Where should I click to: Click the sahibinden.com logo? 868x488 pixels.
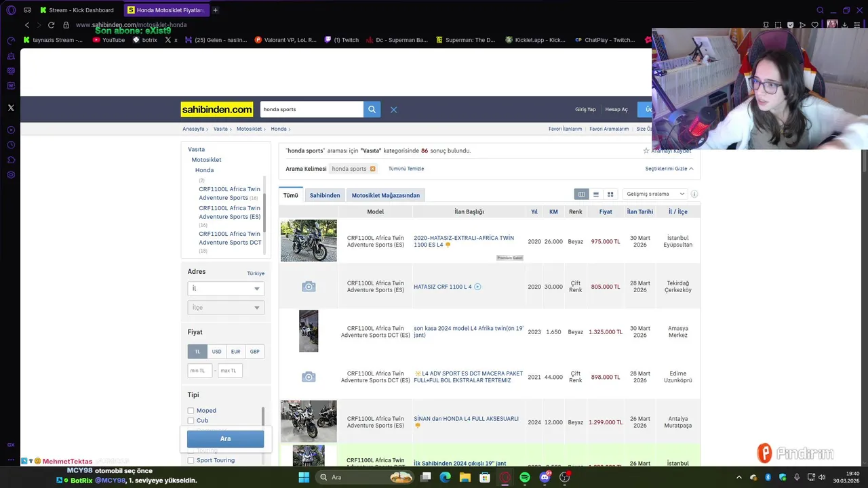217,110
